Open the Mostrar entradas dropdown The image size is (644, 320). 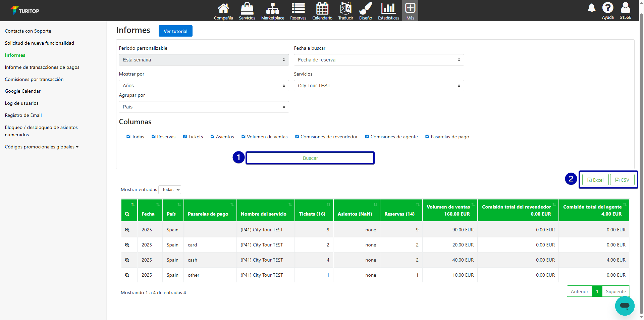point(170,190)
